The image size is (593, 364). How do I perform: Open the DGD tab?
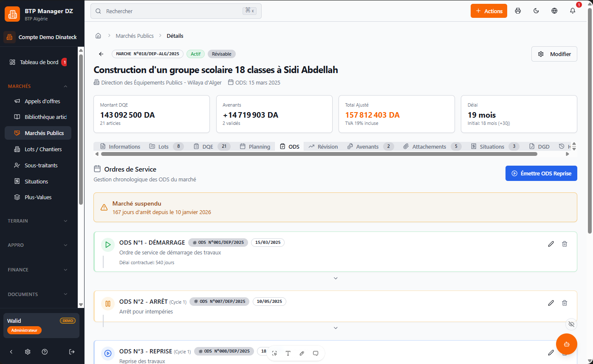tap(539, 147)
